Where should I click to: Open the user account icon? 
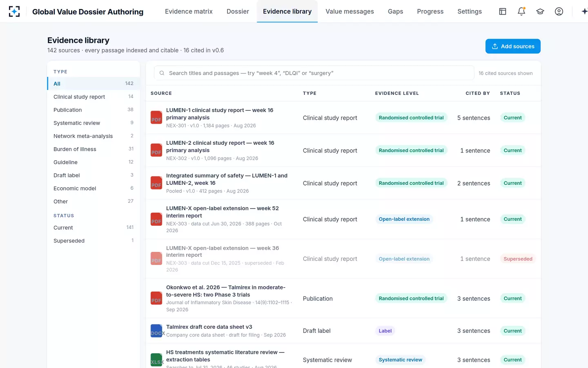click(x=559, y=11)
